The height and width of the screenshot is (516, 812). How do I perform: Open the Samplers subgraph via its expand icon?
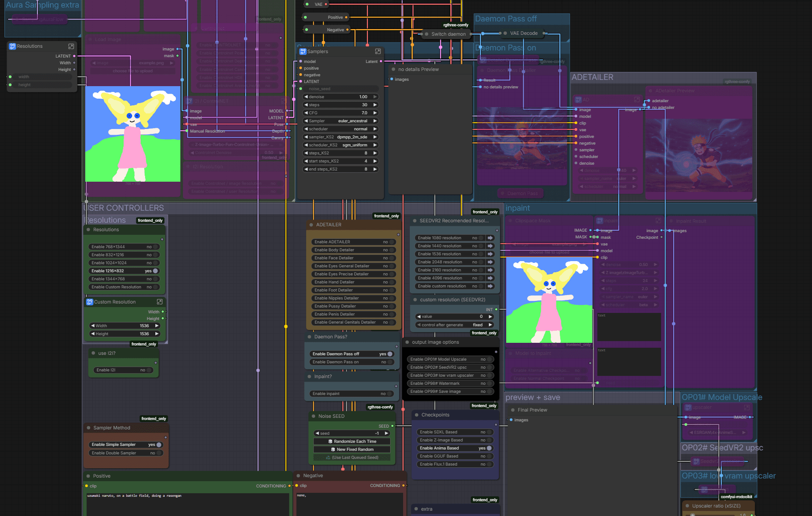coord(378,51)
